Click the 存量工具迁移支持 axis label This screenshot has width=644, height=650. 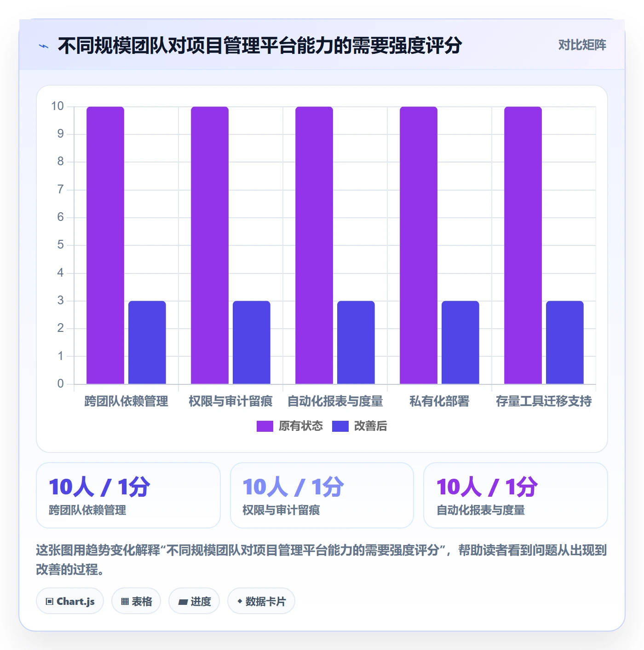click(x=544, y=401)
